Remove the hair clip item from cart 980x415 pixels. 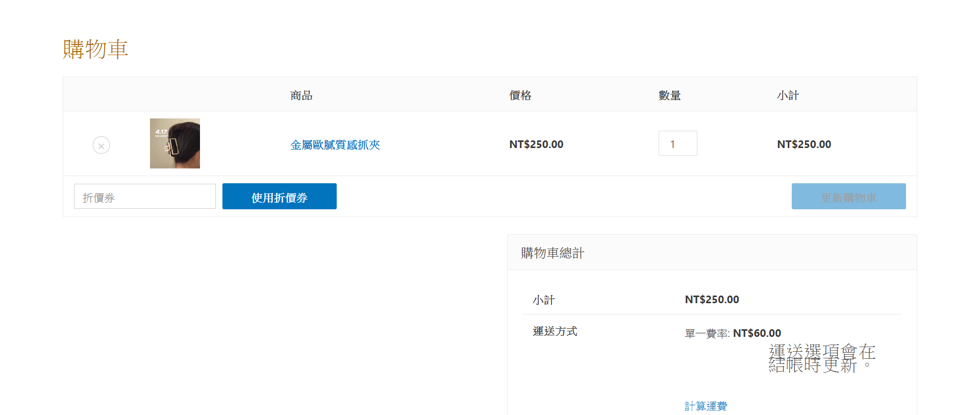point(101,145)
